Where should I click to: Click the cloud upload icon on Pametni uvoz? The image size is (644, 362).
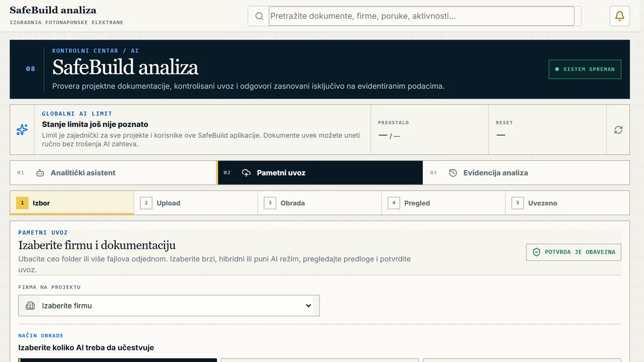point(246,173)
